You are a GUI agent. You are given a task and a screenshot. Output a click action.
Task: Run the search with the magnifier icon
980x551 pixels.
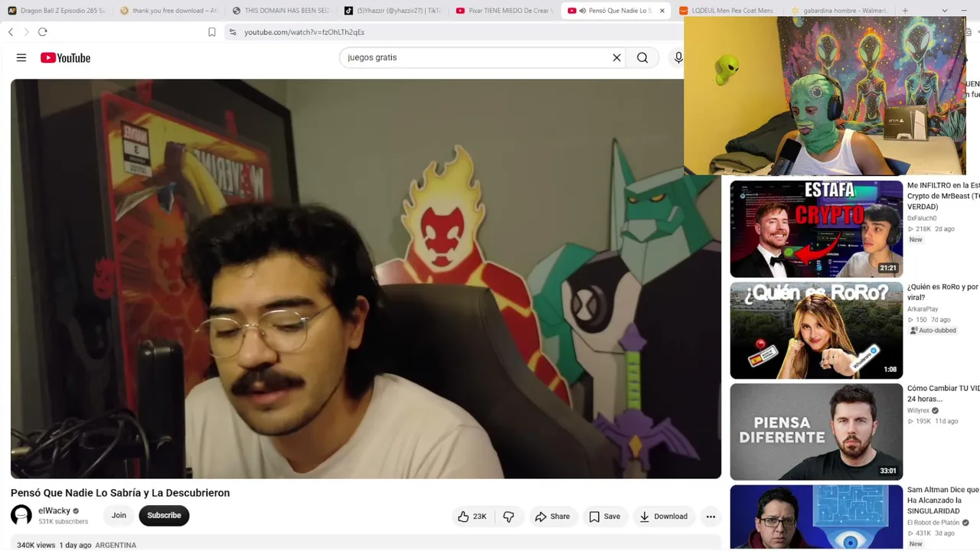click(642, 57)
